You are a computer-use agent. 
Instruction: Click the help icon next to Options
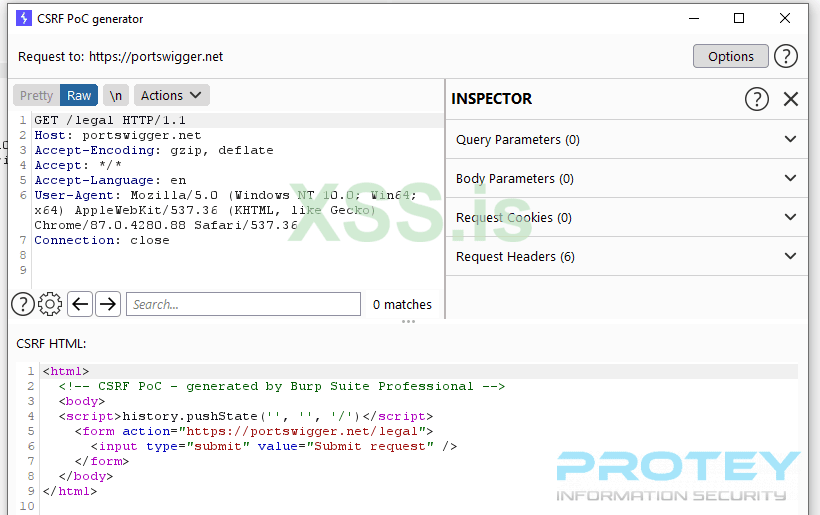(786, 56)
